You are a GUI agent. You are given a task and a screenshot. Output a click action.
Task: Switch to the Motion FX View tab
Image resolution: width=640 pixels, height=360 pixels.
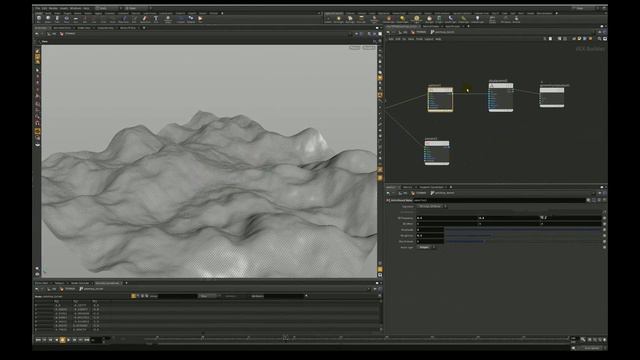pos(128,28)
